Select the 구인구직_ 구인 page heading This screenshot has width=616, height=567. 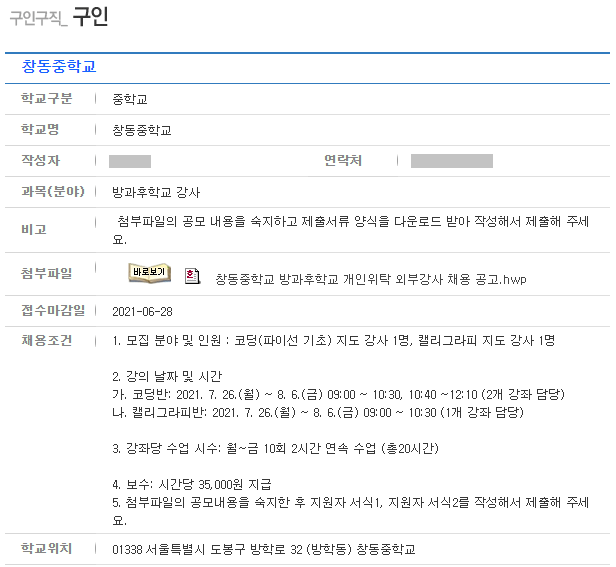tap(59, 17)
